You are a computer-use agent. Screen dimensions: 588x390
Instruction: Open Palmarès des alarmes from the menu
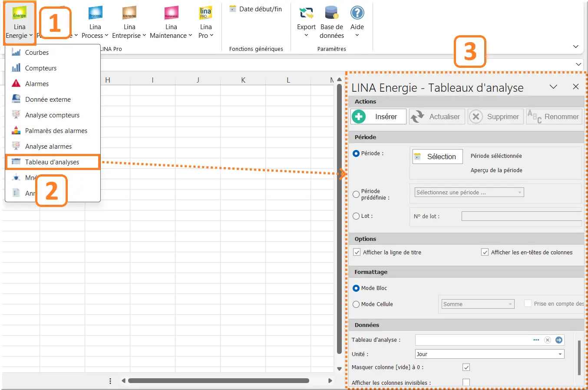pyautogui.click(x=53, y=131)
